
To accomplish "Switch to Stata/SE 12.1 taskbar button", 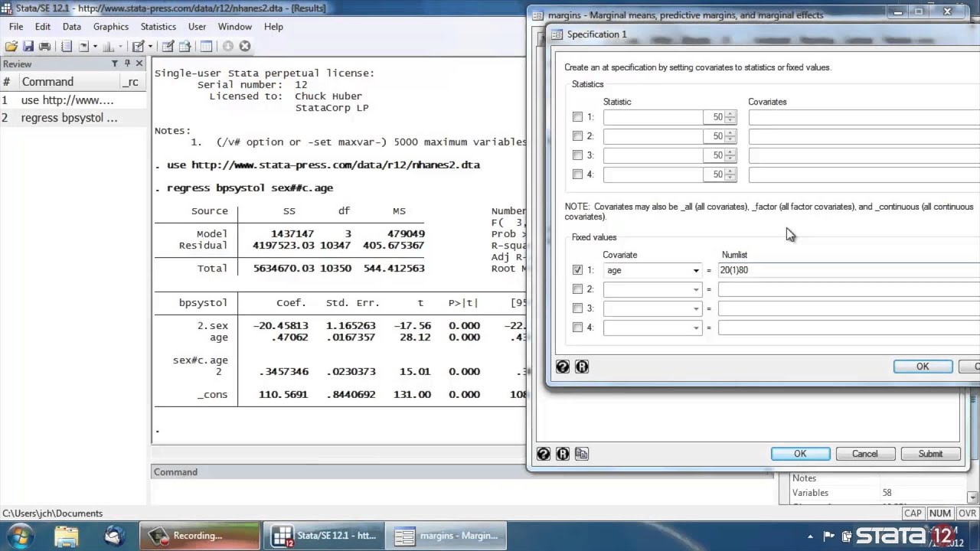I will pyautogui.click(x=324, y=536).
